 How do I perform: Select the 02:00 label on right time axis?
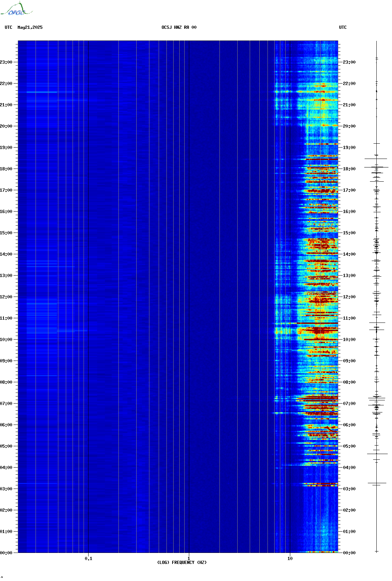point(349,510)
